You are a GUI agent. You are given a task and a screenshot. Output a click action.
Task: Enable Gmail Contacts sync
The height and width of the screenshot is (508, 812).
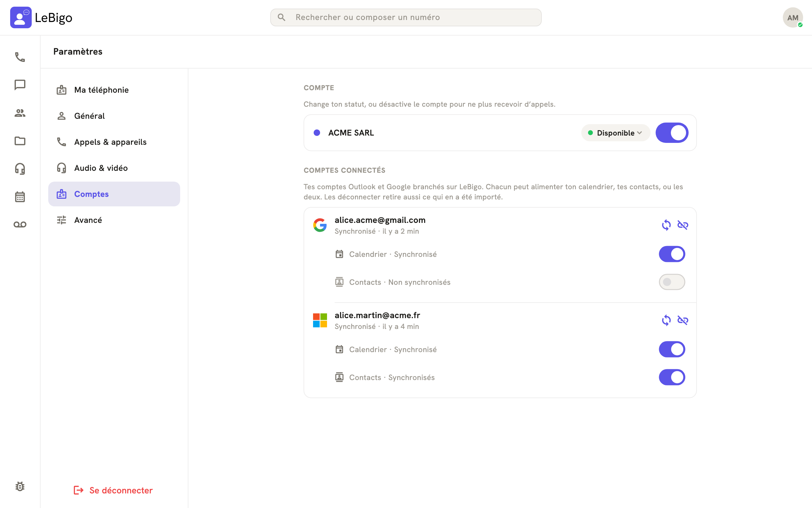(672, 282)
